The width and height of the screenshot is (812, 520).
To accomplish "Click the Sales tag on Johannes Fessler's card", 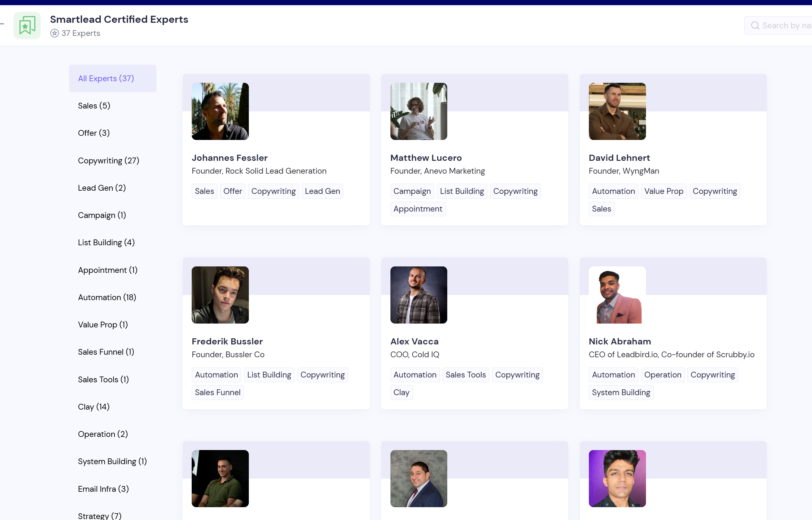I will pos(204,191).
